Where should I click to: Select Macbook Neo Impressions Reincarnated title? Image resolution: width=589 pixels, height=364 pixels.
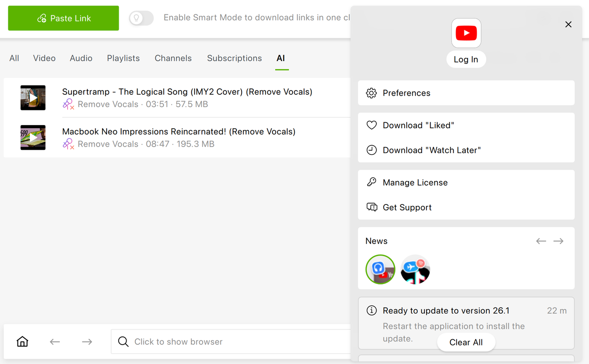coord(179,131)
